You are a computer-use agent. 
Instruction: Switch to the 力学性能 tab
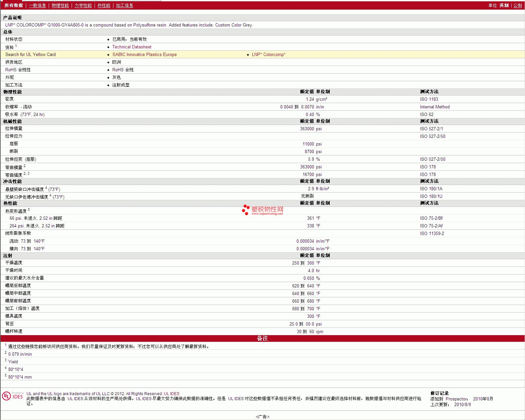(83, 5)
